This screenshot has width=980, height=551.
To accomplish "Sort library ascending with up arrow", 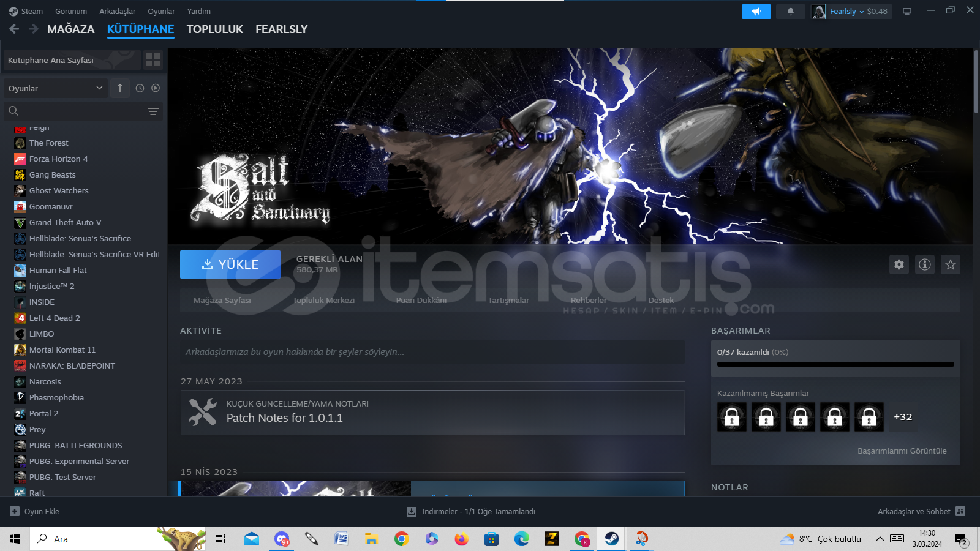I will (x=120, y=88).
